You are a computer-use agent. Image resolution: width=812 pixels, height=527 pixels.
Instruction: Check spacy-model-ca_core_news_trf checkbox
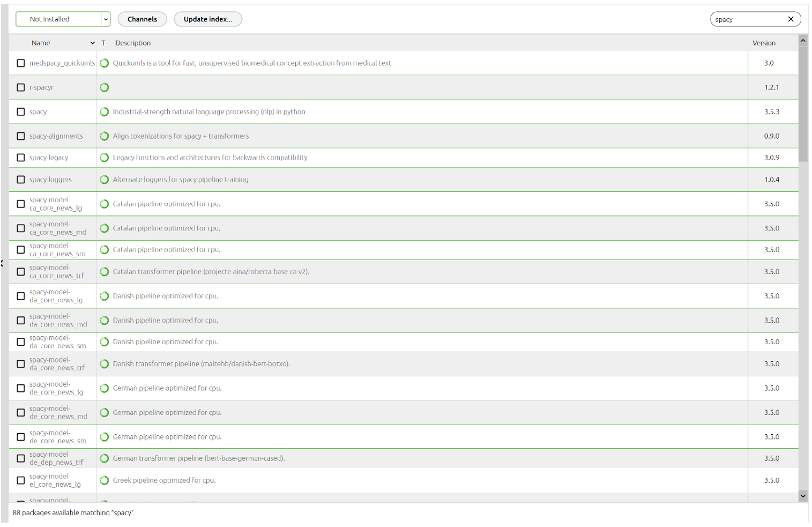pos(21,272)
